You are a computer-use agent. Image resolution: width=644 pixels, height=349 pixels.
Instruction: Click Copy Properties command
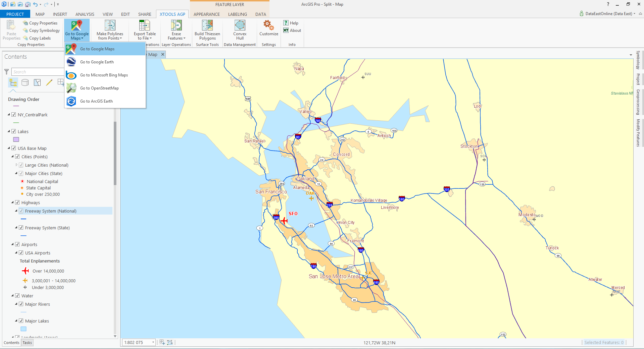click(40, 23)
